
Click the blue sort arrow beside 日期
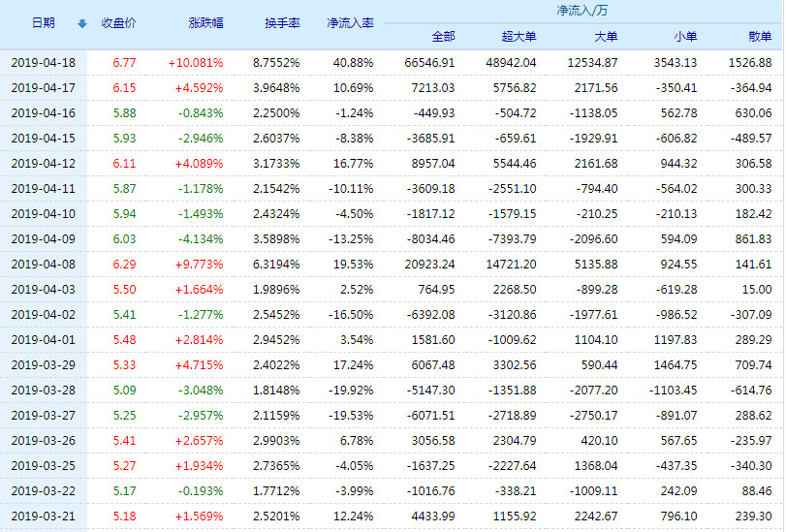81,23
